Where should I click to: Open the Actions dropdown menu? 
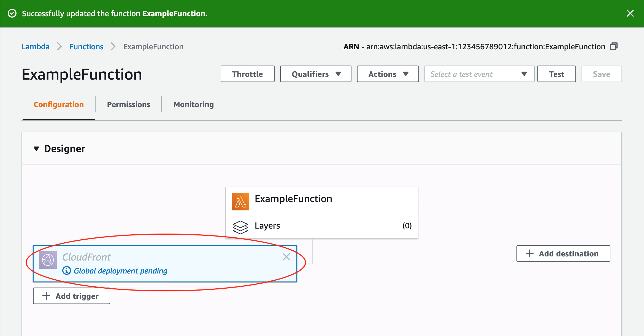[388, 74]
